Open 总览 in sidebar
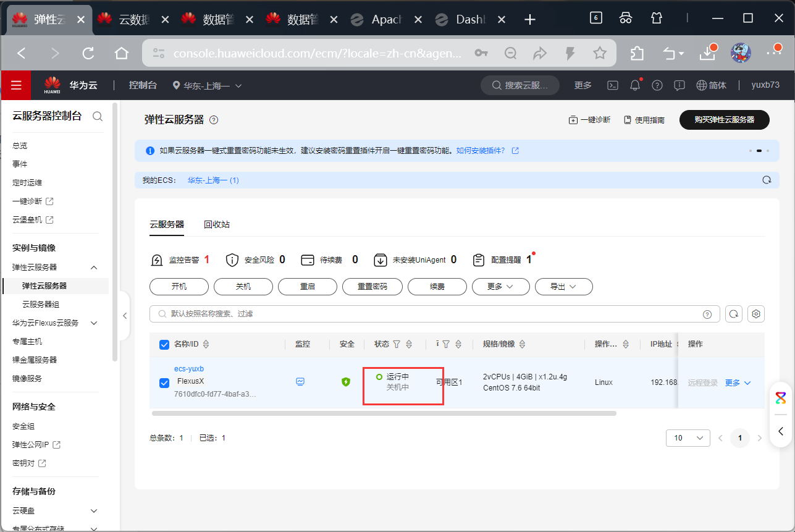The height and width of the screenshot is (532, 795). pyautogui.click(x=20, y=146)
